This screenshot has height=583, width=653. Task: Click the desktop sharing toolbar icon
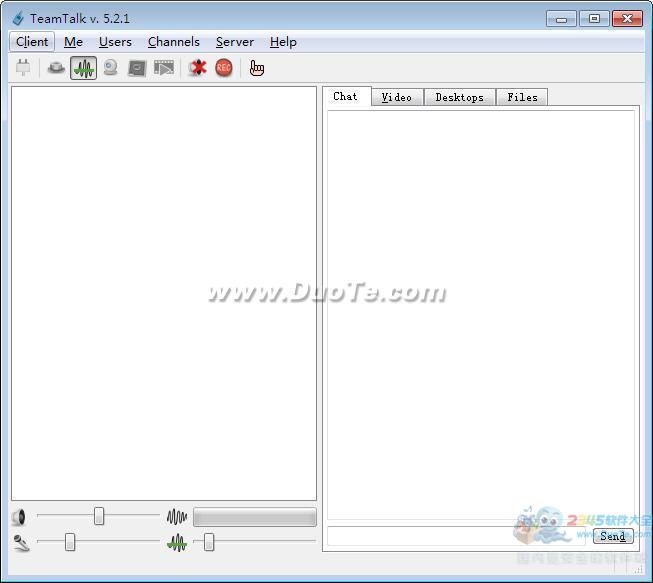tap(137, 68)
